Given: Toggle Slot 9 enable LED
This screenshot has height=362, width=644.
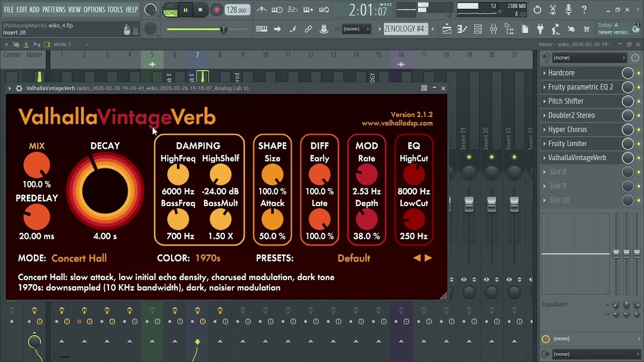Looking at the screenshot, I should 639,186.
